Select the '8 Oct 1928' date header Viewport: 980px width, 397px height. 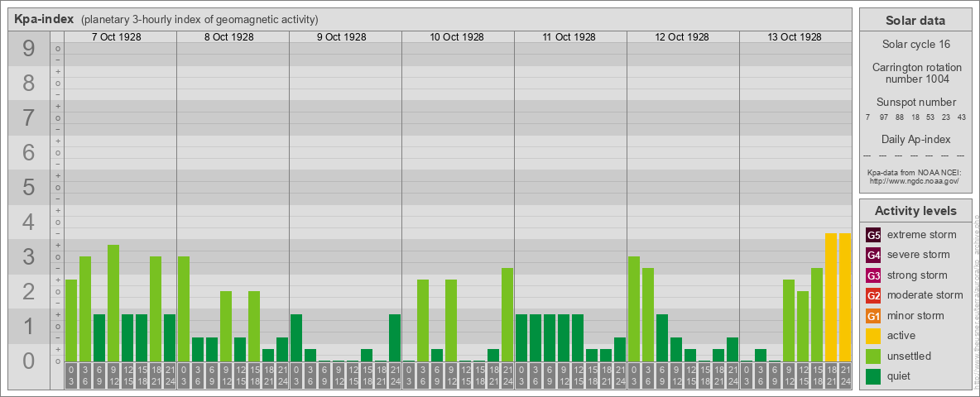(x=228, y=37)
